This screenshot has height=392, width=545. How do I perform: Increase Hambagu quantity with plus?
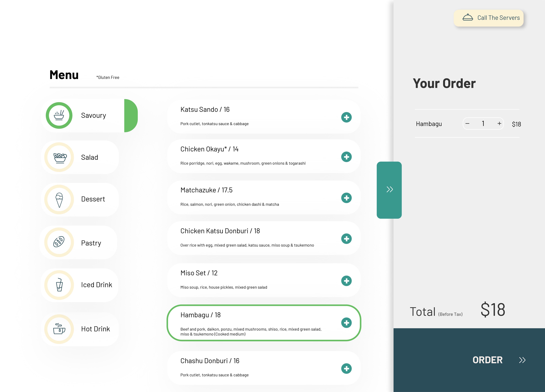point(499,123)
